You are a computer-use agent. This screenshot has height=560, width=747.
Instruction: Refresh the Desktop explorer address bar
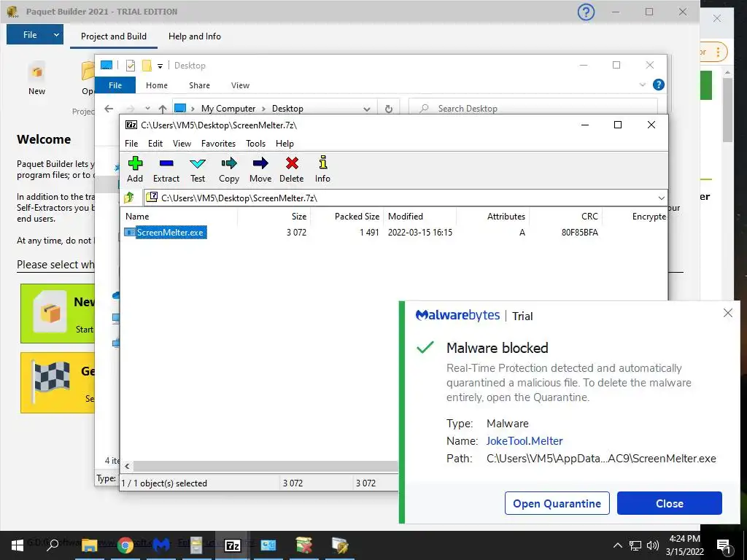pos(389,109)
